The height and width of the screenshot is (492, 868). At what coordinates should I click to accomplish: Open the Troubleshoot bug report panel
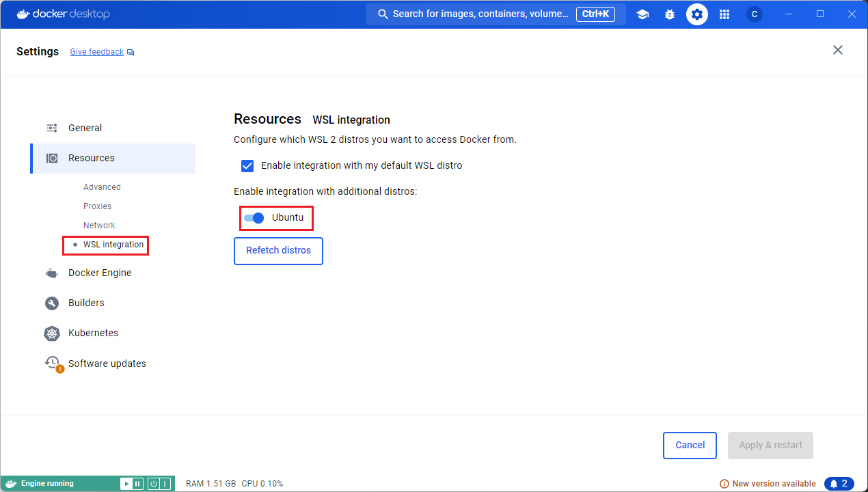[x=669, y=14]
